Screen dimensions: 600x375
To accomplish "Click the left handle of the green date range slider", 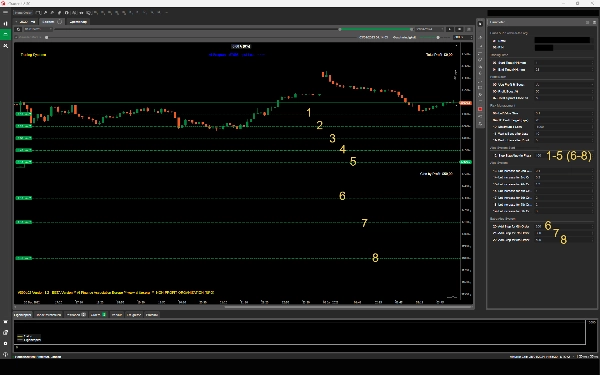I will click(x=340, y=29).
